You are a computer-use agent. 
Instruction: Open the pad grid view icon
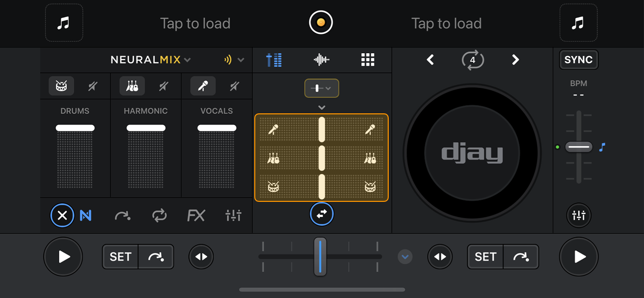367,60
